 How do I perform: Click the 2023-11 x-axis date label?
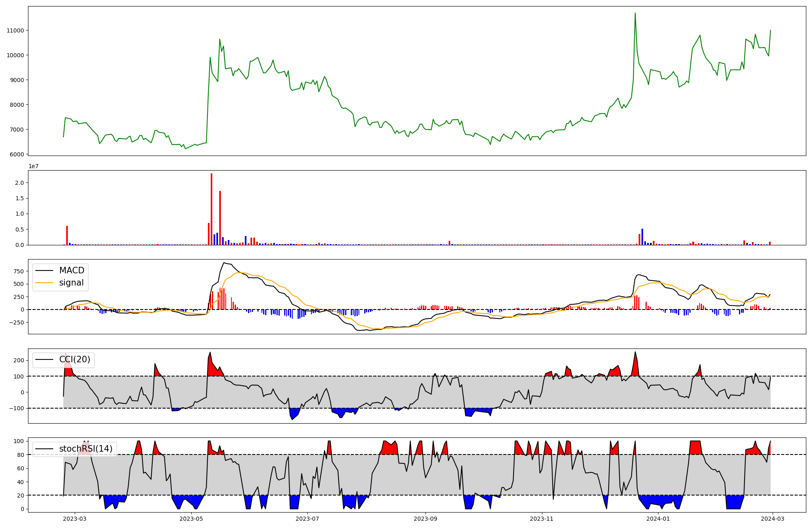click(542, 519)
